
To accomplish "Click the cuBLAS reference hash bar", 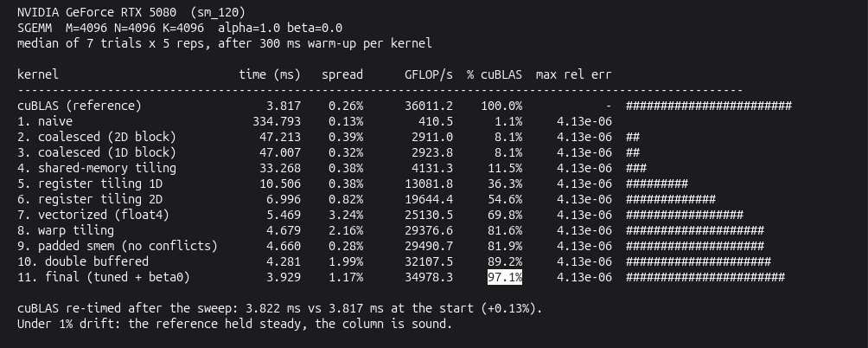I will point(709,106).
